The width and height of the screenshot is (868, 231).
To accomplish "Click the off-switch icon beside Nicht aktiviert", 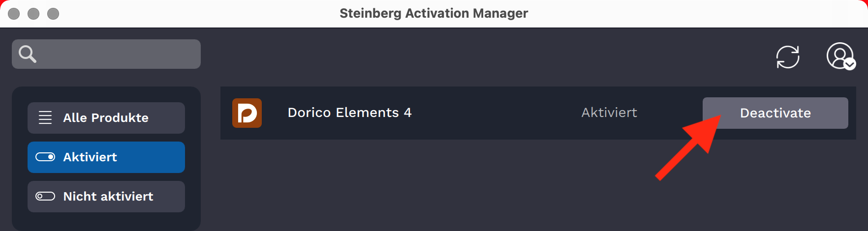I will [45, 196].
